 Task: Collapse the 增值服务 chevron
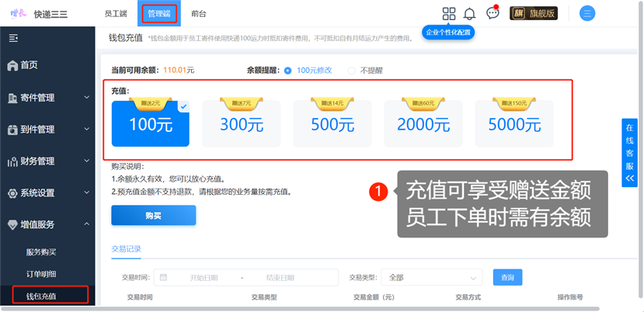87,224
